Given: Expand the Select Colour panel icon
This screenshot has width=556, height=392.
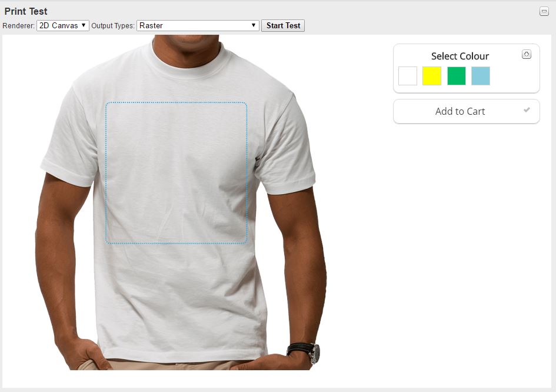Looking at the screenshot, I should point(527,54).
